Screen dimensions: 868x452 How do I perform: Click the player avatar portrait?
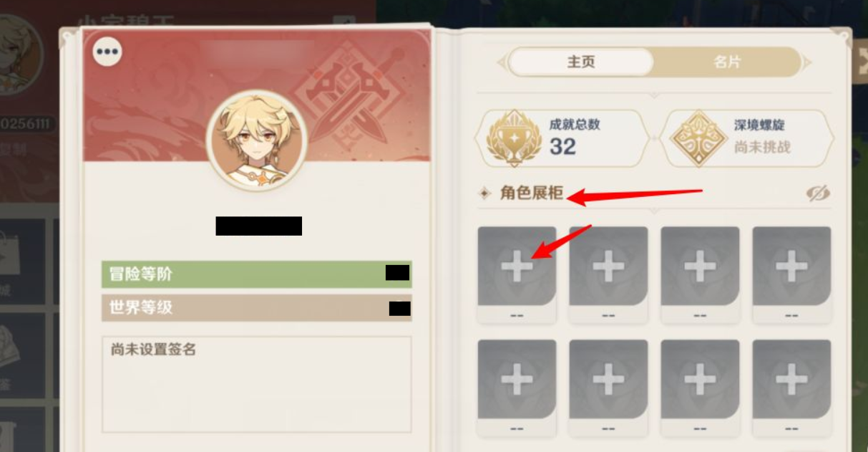pos(257,140)
